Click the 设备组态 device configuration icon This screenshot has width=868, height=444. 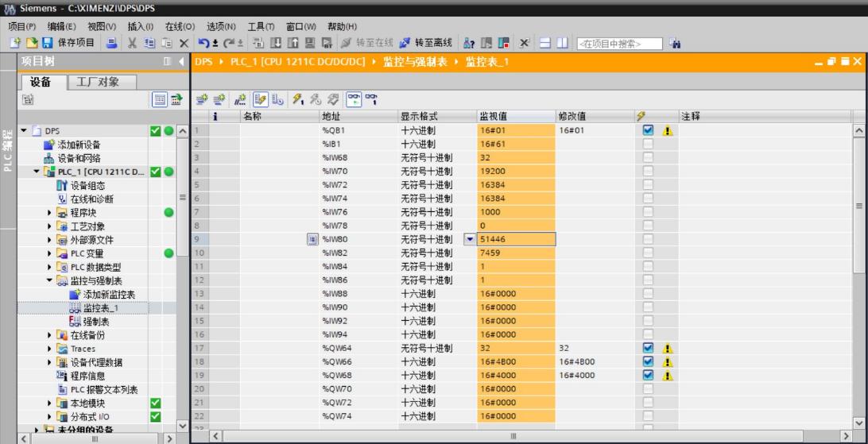coord(62,185)
